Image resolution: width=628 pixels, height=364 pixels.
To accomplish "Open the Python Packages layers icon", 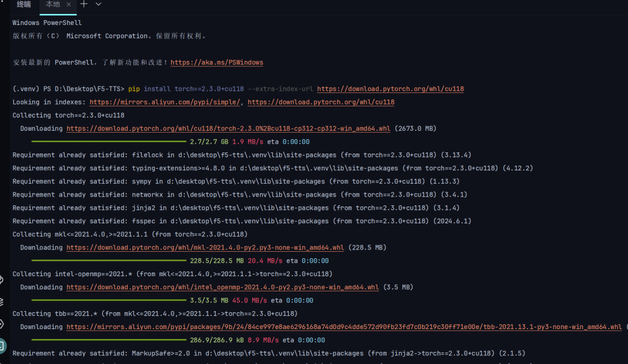I will pos(1,302).
